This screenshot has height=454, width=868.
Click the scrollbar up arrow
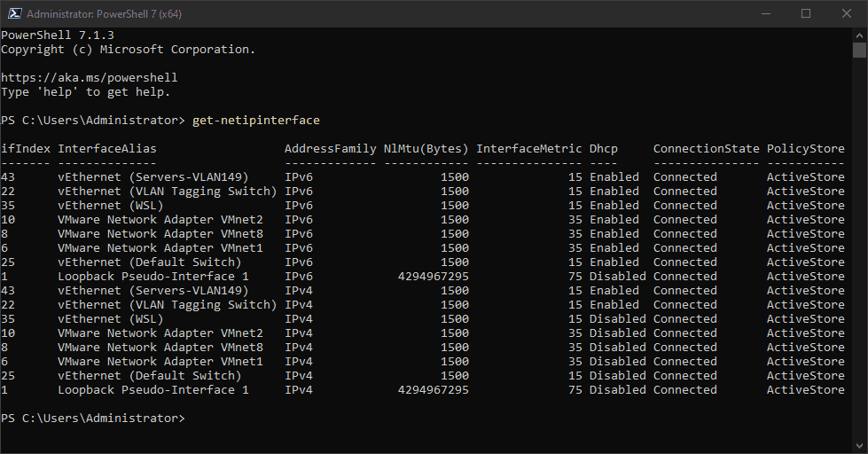[859, 35]
